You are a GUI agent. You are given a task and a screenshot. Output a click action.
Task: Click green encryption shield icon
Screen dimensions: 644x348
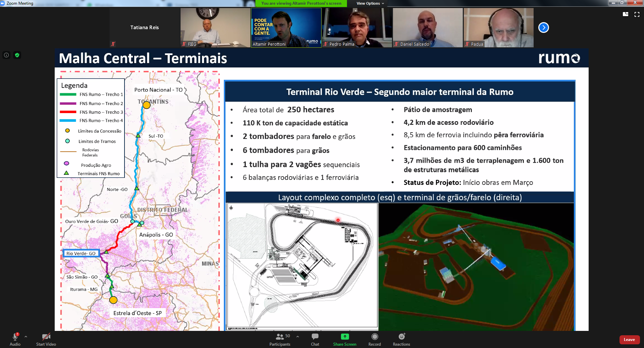[x=17, y=55]
